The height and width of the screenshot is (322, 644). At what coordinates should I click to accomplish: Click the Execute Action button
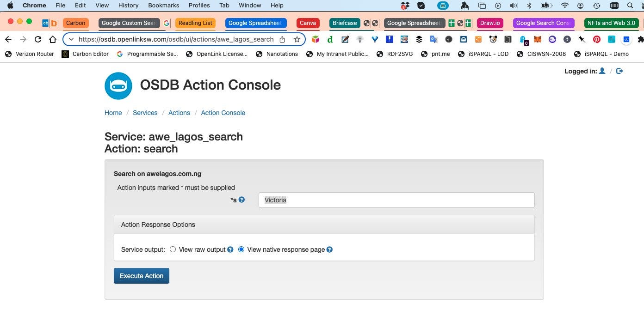[x=142, y=276]
